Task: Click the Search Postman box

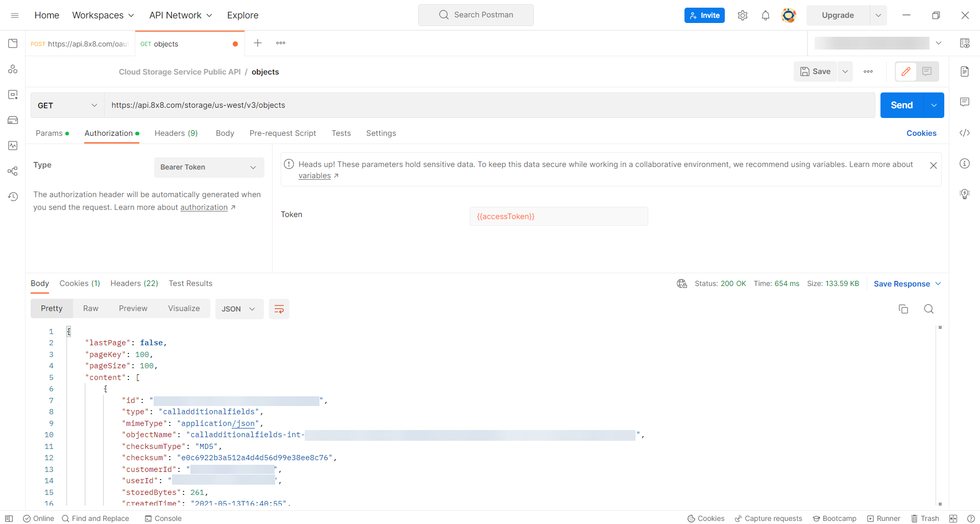Action: pos(476,15)
